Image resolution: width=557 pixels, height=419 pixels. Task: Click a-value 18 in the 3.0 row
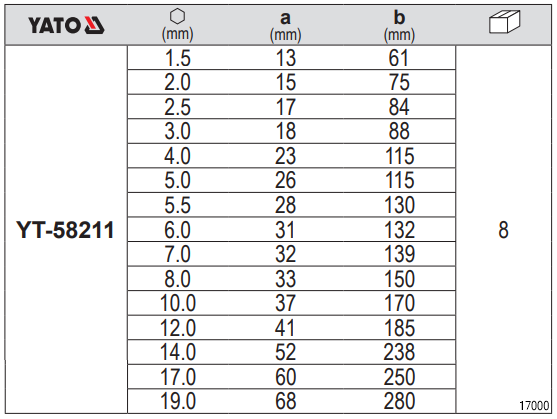[x=286, y=132]
